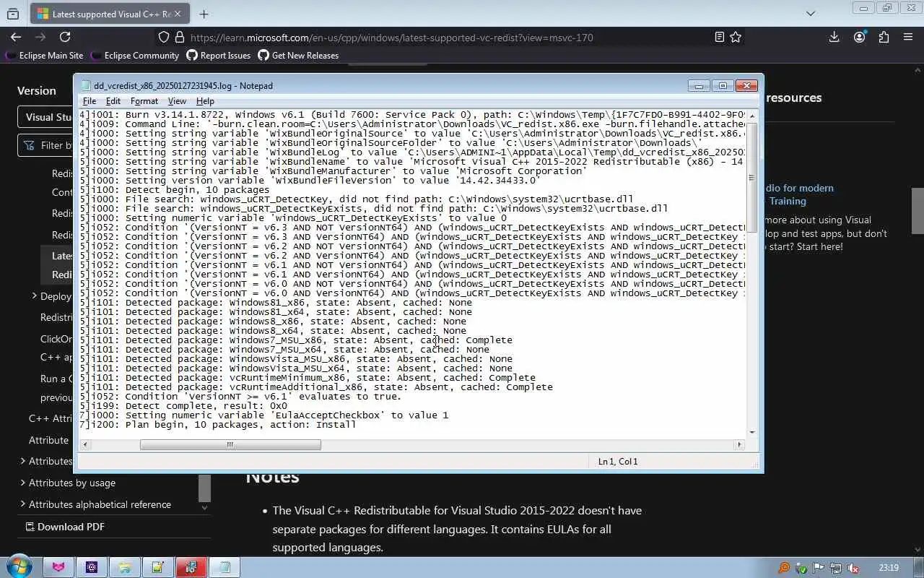
Task: Click Notepad title bar document icon
Action: click(86, 85)
